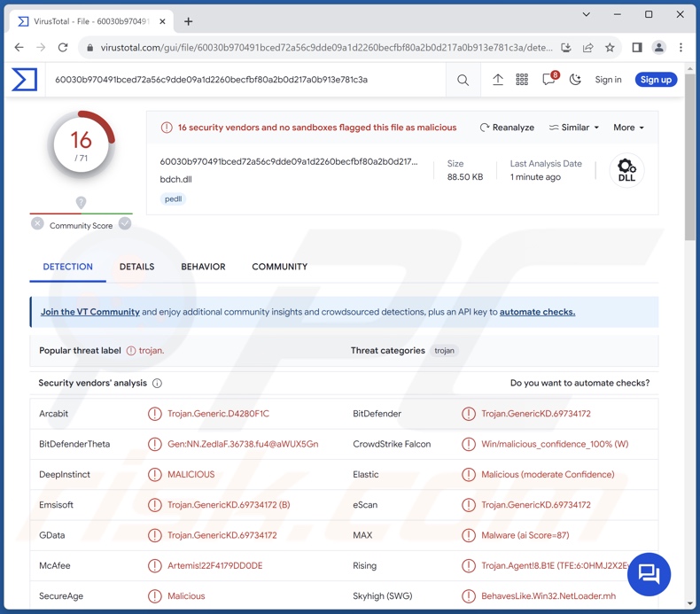
Task: Open the Chrome three-dot menu
Action: [x=681, y=47]
